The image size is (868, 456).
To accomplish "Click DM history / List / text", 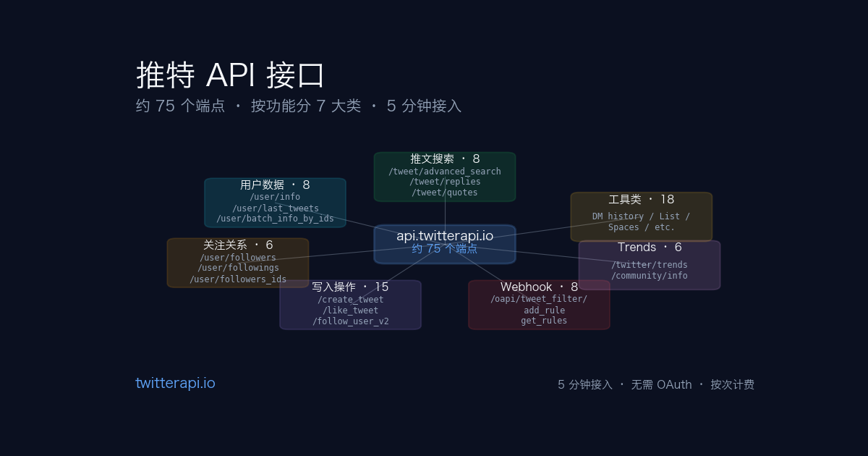I will (642, 216).
